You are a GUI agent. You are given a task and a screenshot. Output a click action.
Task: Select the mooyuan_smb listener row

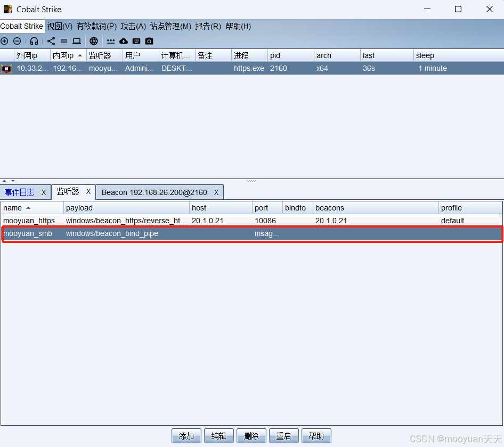point(251,233)
